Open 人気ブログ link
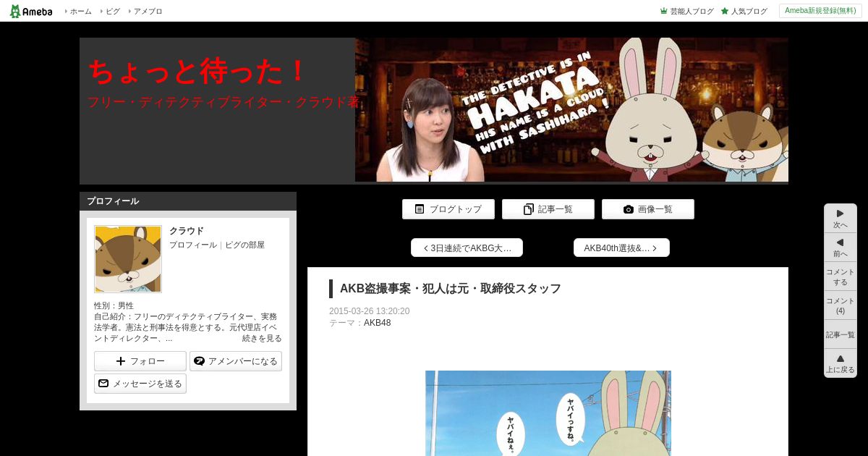The image size is (868, 456). pyautogui.click(x=749, y=12)
